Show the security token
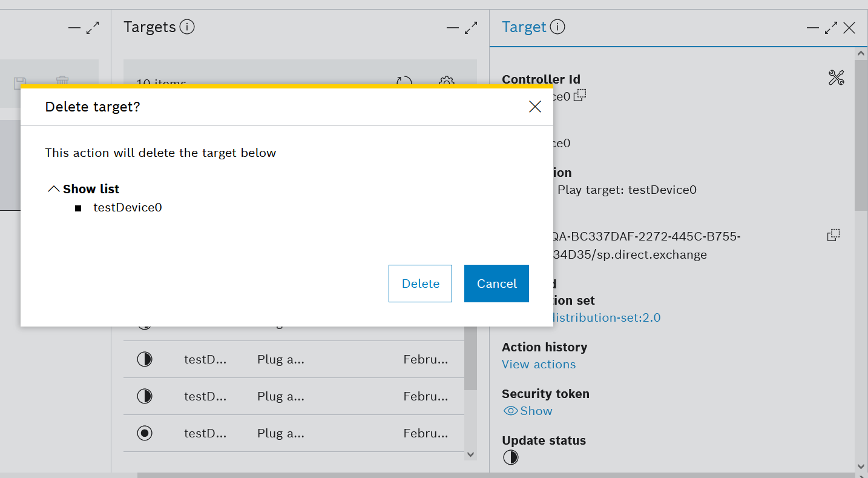This screenshot has height=478, width=868. 528,411
